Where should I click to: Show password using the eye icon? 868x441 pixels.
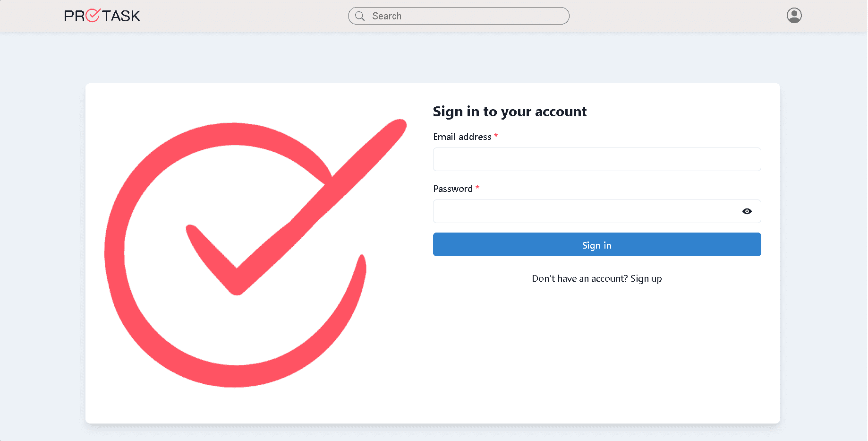click(747, 211)
